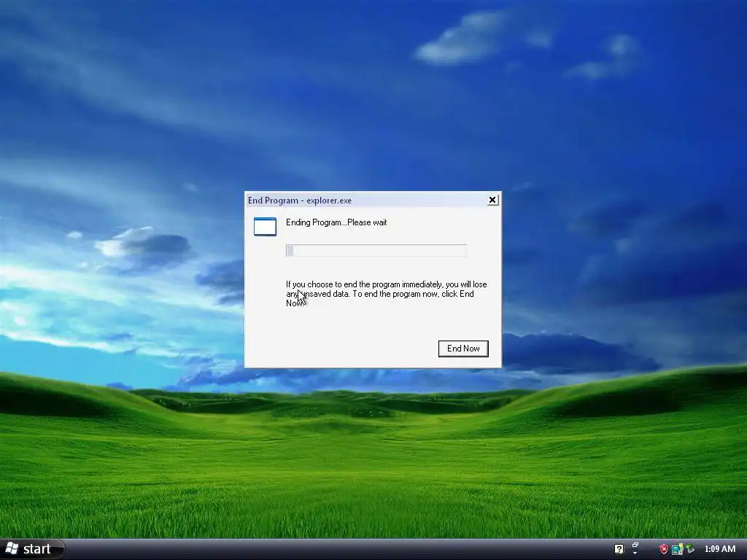Click the window icon beside Ending Program
The height and width of the screenshot is (560, 747).
(265, 227)
